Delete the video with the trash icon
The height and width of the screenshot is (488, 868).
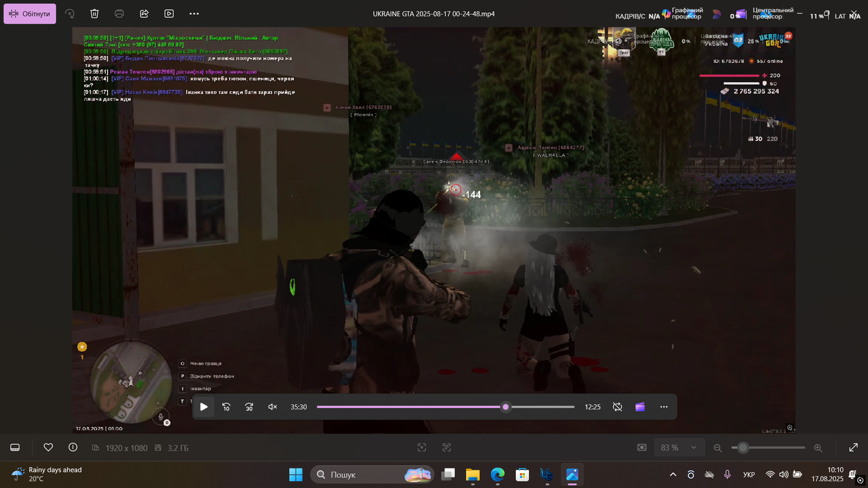[x=94, y=14]
